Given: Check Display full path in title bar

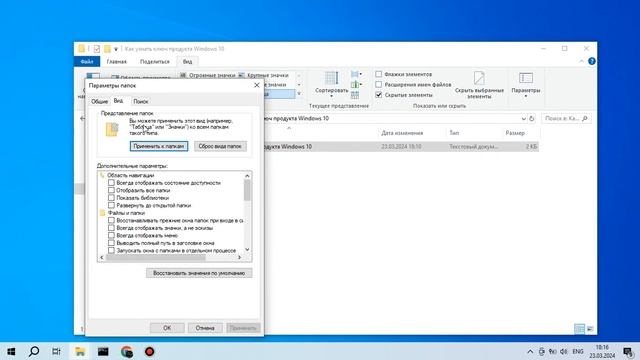Looking at the screenshot, I should [111, 243].
